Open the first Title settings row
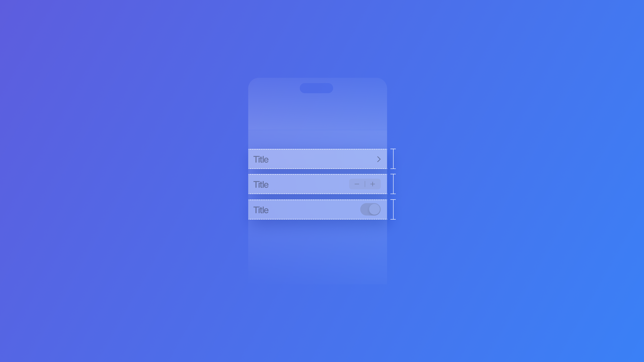Screen dimensions: 644x362 pyautogui.click(x=317, y=159)
